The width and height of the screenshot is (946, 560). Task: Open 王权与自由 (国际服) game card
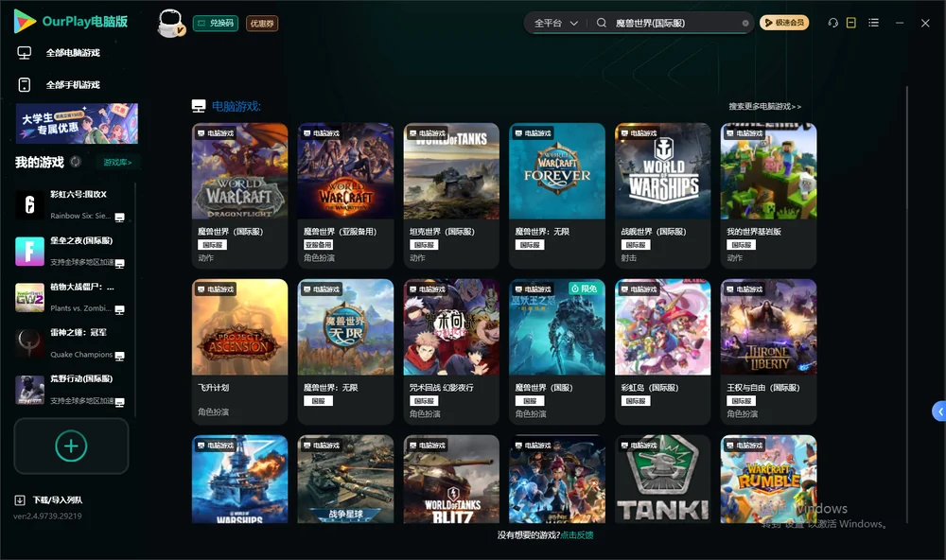(768, 351)
